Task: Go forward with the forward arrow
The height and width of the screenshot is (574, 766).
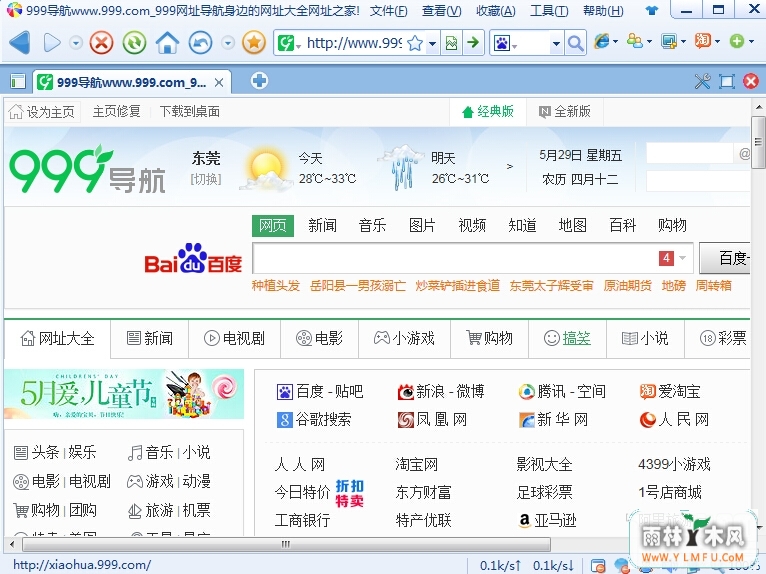Action: point(52,43)
